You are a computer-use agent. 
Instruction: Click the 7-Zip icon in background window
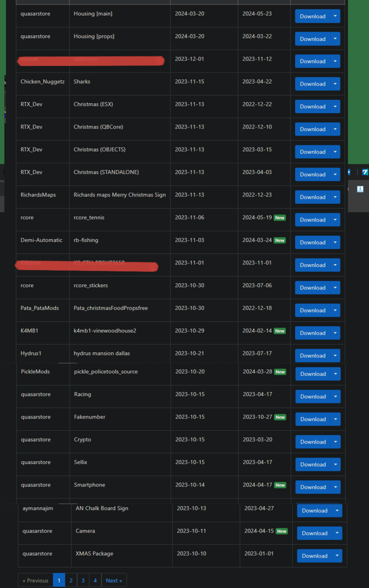[365, 172]
